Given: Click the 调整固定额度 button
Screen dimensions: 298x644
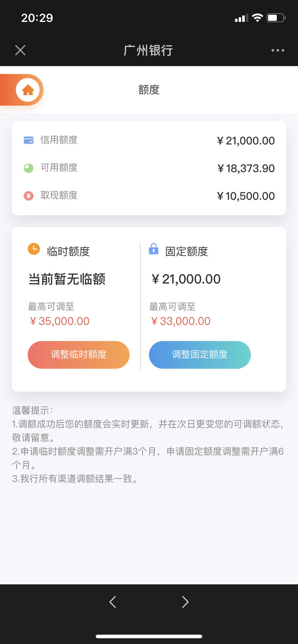Looking at the screenshot, I should click(x=200, y=355).
